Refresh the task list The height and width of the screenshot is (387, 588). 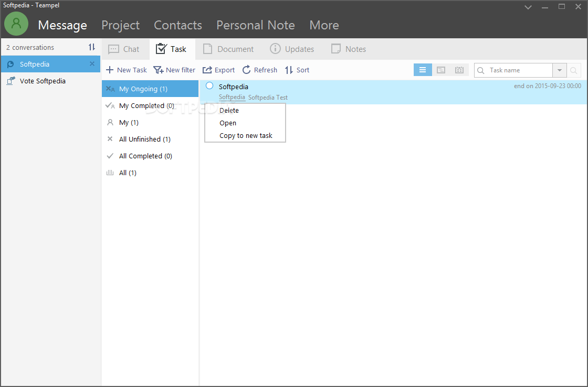(x=259, y=70)
